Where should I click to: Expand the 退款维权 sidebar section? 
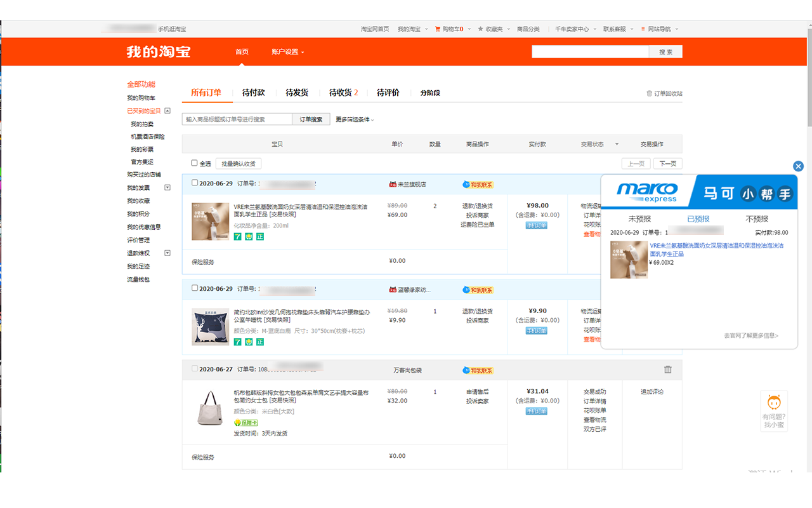tap(167, 253)
